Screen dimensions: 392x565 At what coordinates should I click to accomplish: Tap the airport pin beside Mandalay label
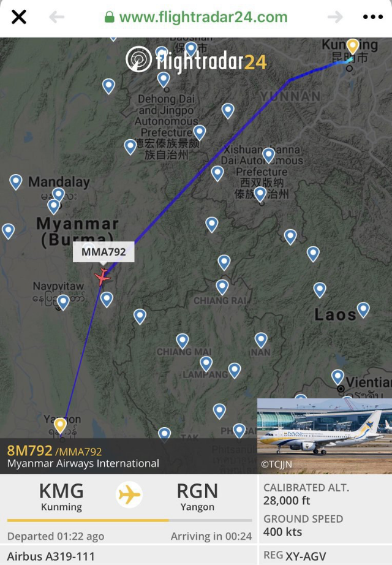[x=16, y=182]
